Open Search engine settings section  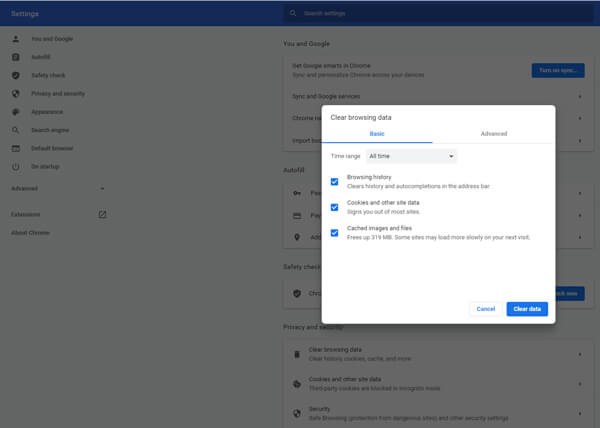[x=50, y=130]
